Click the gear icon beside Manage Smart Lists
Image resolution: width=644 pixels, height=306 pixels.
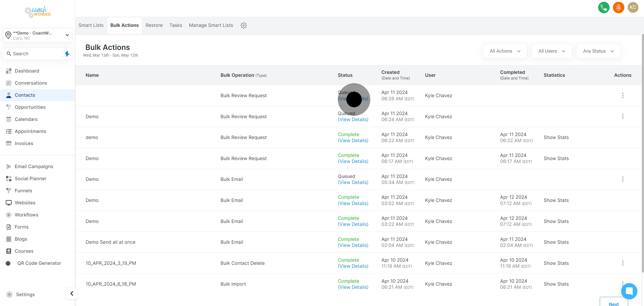(244, 25)
